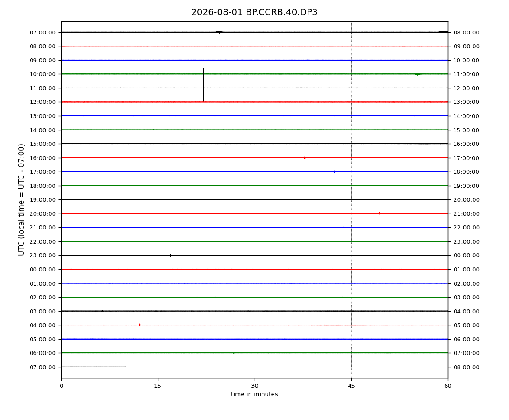
Task: Select the event blip on the 07:00:00 top trace
Action: click(x=219, y=32)
